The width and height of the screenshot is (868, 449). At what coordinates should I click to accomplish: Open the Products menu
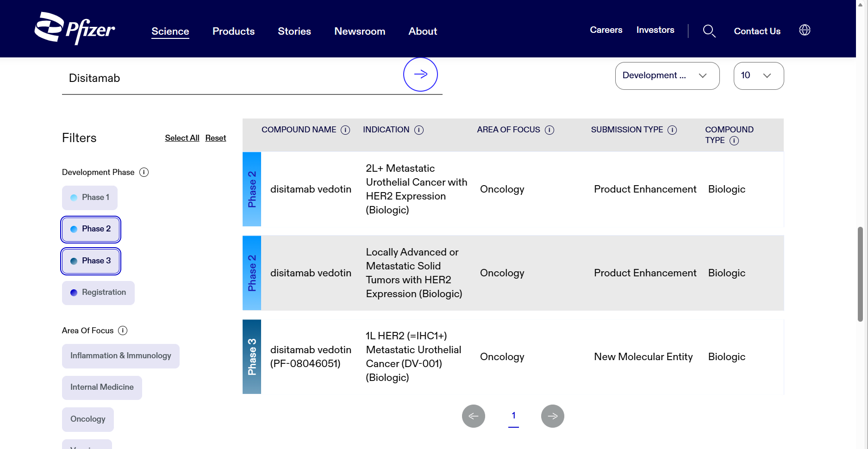(233, 31)
